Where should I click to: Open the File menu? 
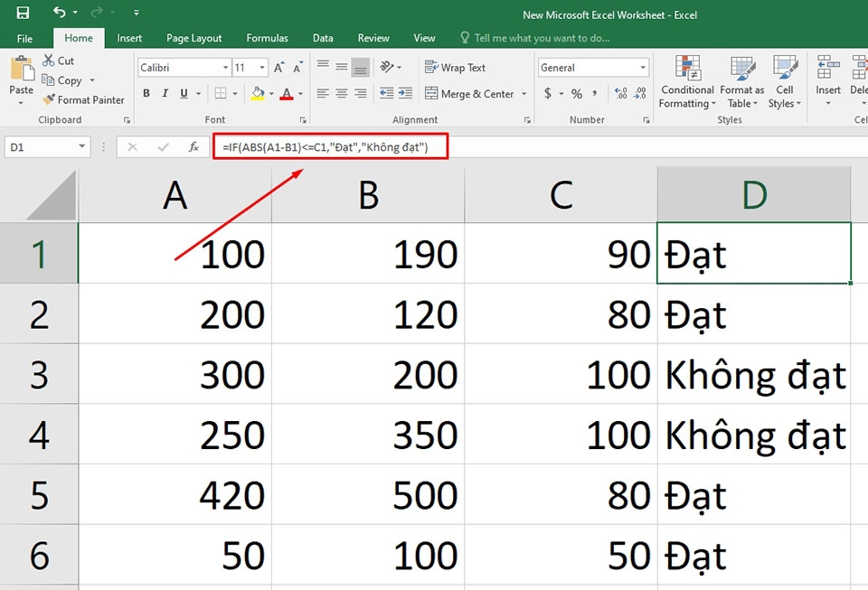(24, 38)
